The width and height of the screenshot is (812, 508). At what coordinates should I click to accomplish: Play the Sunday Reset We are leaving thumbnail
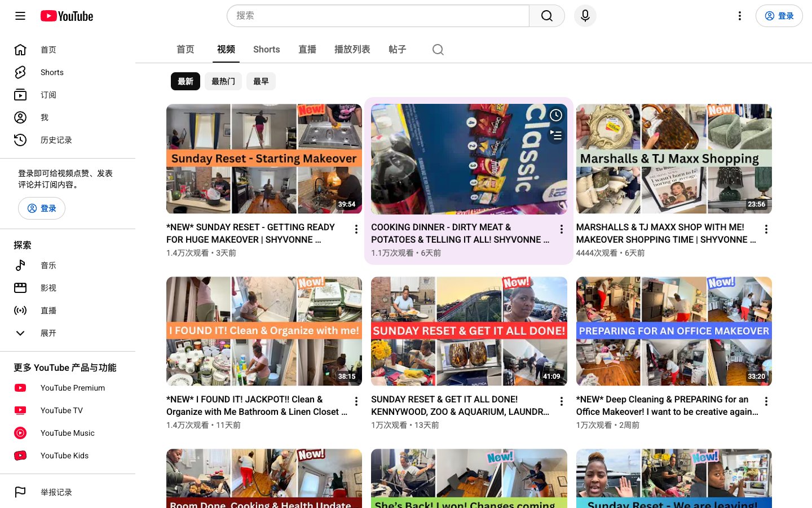(674, 479)
